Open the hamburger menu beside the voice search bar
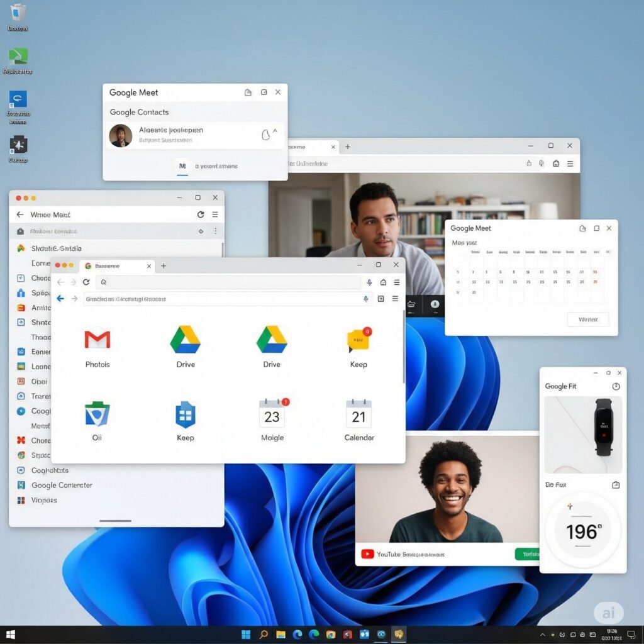 (x=397, y=282)
